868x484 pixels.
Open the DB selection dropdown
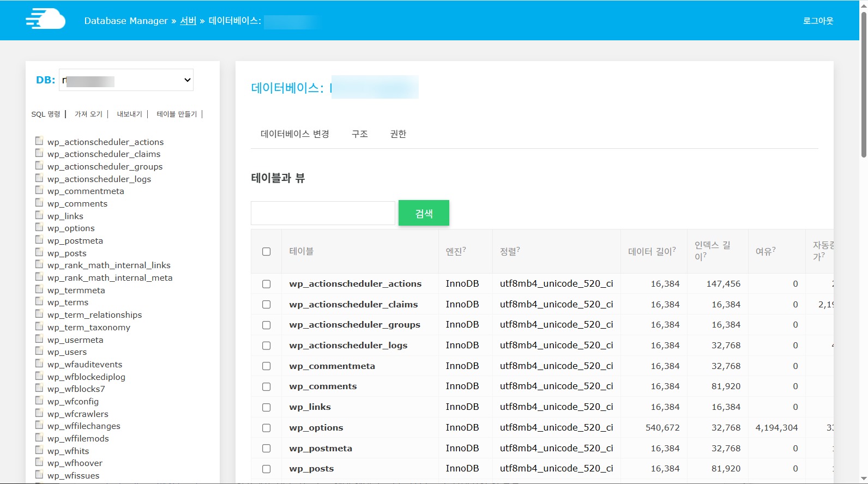tap(126, 80)
